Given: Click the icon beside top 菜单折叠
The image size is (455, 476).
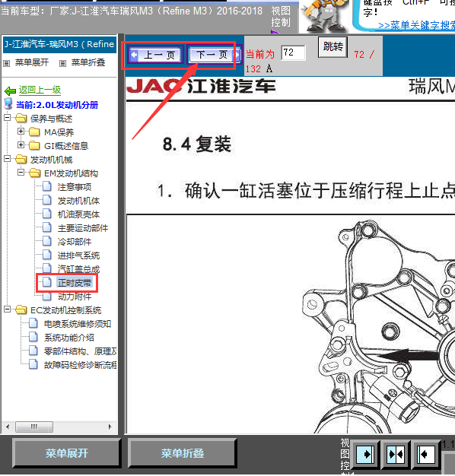Looking at the screenshot, I should [62, 63].
